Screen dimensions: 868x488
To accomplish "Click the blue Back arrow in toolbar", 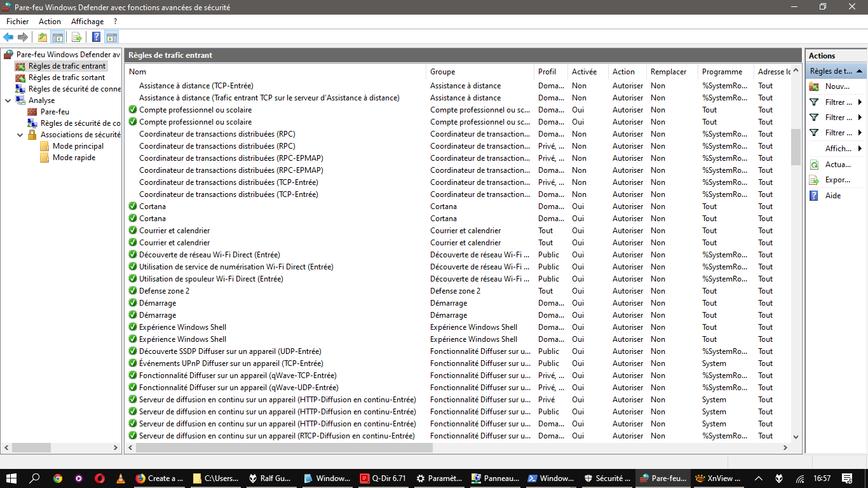I will point(8,37).
